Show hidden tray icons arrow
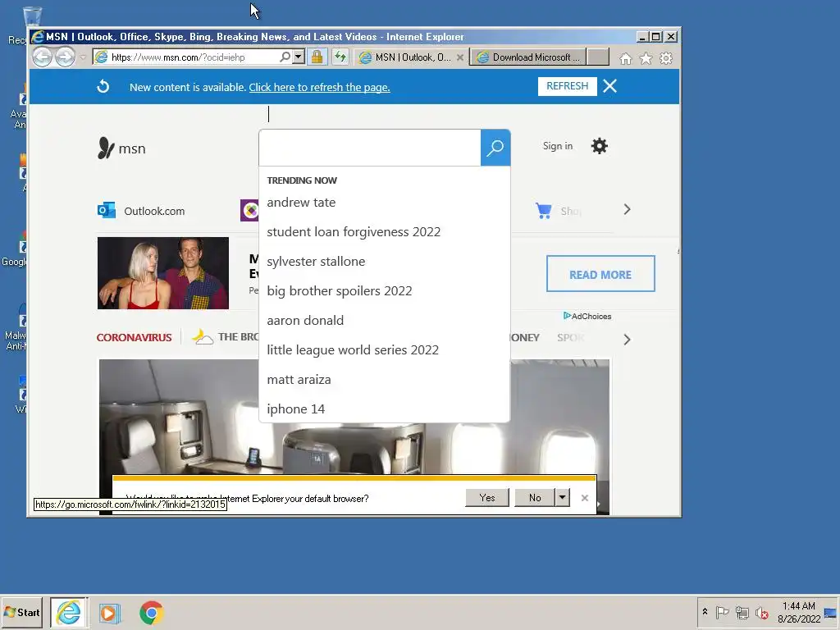840x630 pixels. [705, 612]
